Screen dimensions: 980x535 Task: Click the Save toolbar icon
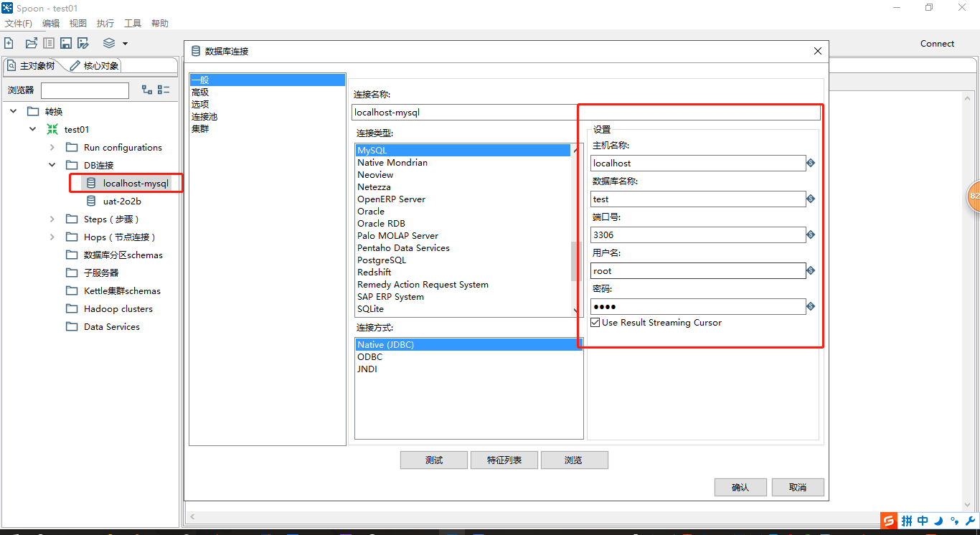(66, 43)
